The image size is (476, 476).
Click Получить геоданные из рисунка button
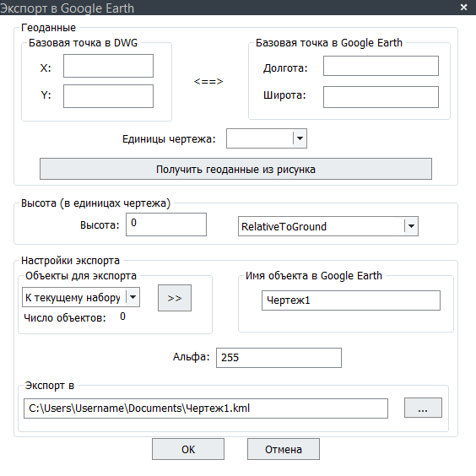(235, 169)
